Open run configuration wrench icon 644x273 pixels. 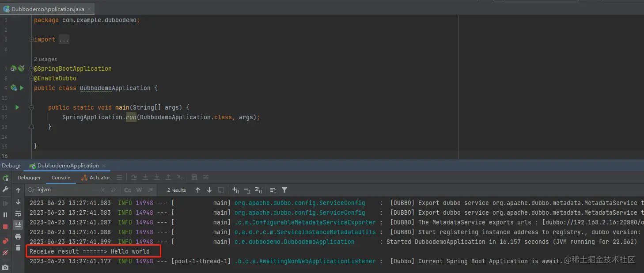coord(5,189)
